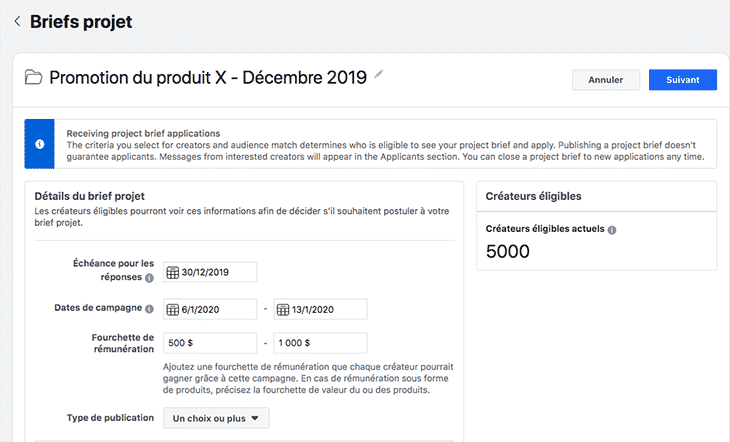Click the Briefs projet page heading
The image size is (730, 442).
tap(81, 21)
